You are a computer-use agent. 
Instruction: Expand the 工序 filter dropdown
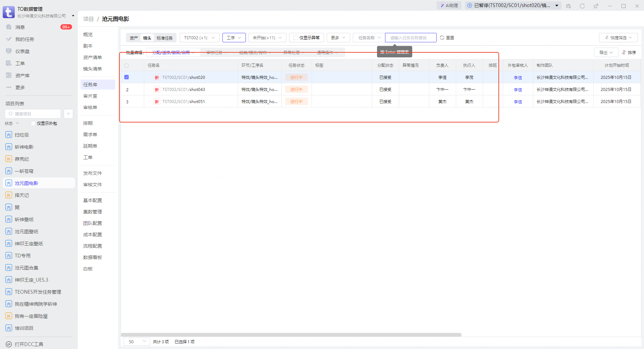tap(234, 38)
